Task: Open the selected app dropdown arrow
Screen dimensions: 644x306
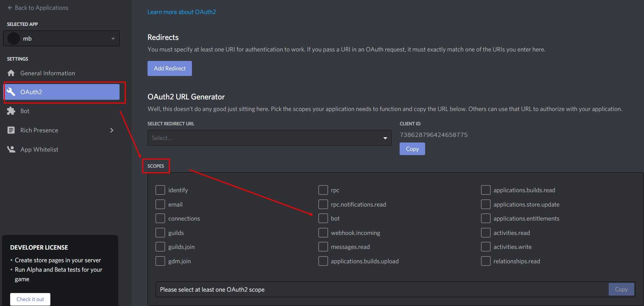Action: click(113, 39)
